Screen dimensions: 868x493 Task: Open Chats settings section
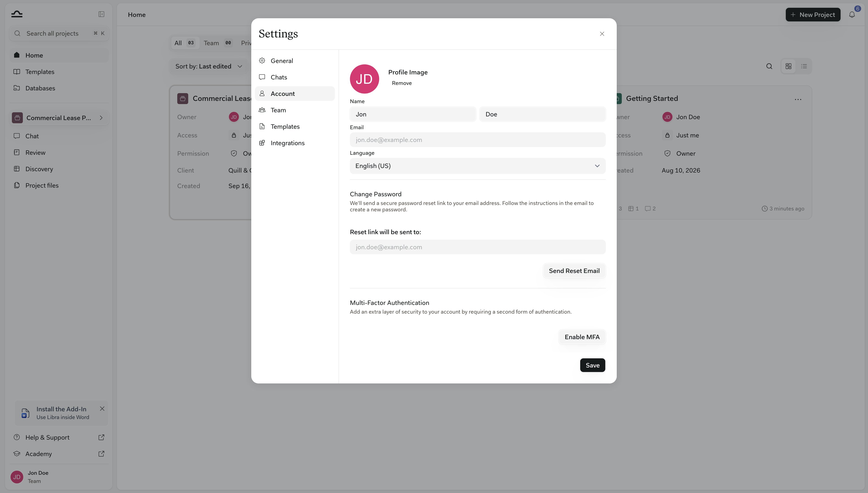click(295, 77)
